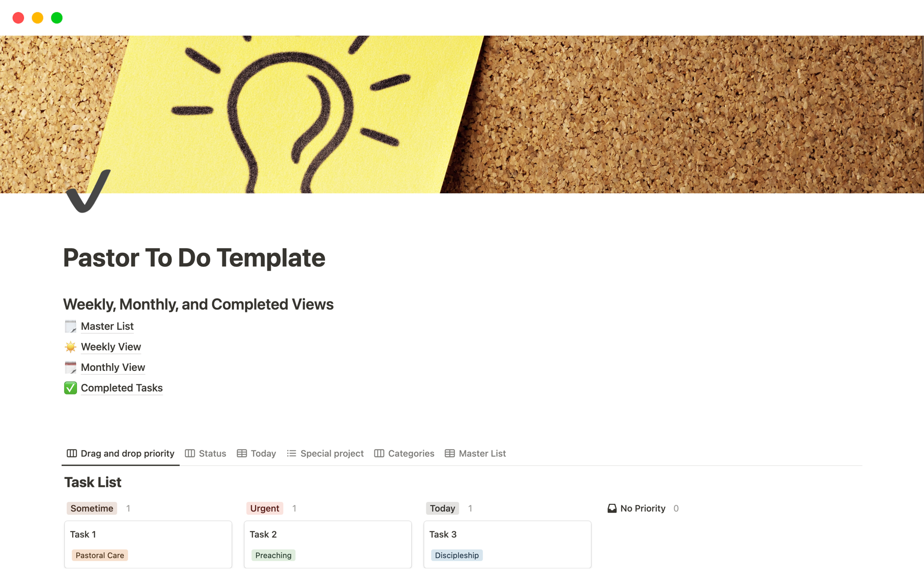The width and height of the screenshot is (924, 578).
Task: Click the Preaching tag on Task 2
Action: coord(273,555)
